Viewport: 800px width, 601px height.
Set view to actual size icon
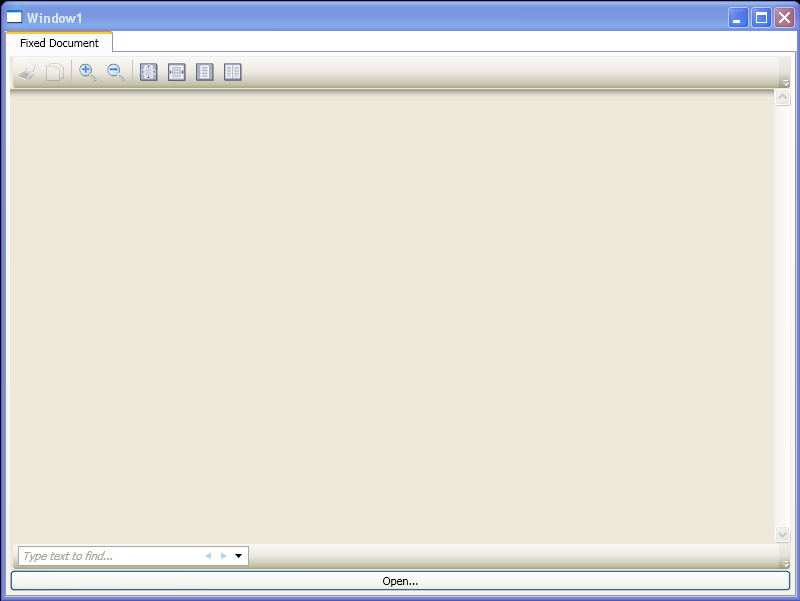(x=148, y=72)
